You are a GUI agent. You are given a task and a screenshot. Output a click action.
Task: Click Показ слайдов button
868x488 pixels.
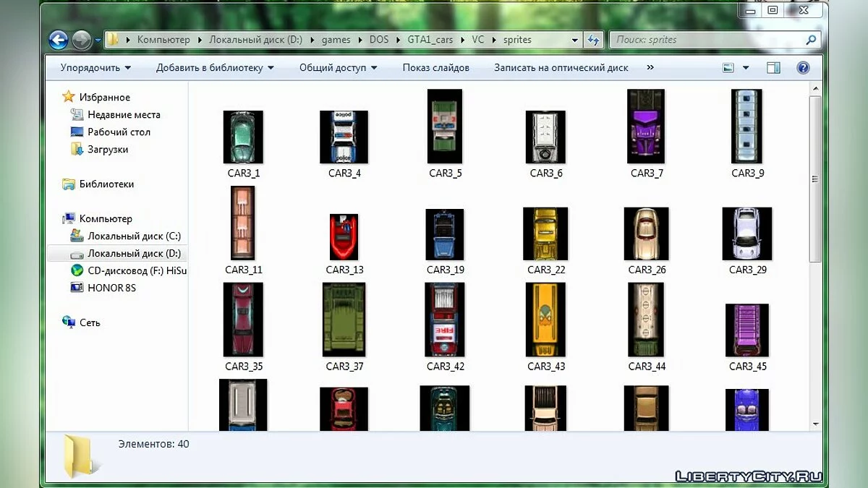[435, 68]
